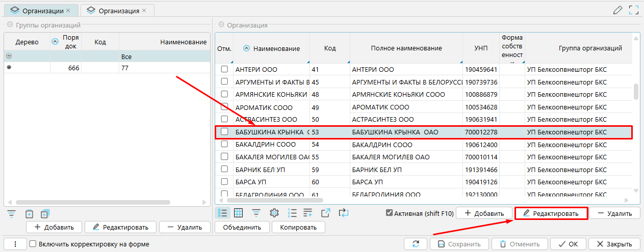
Task: Collapse the Группы организаций panel section
Action: click(10, 25)
